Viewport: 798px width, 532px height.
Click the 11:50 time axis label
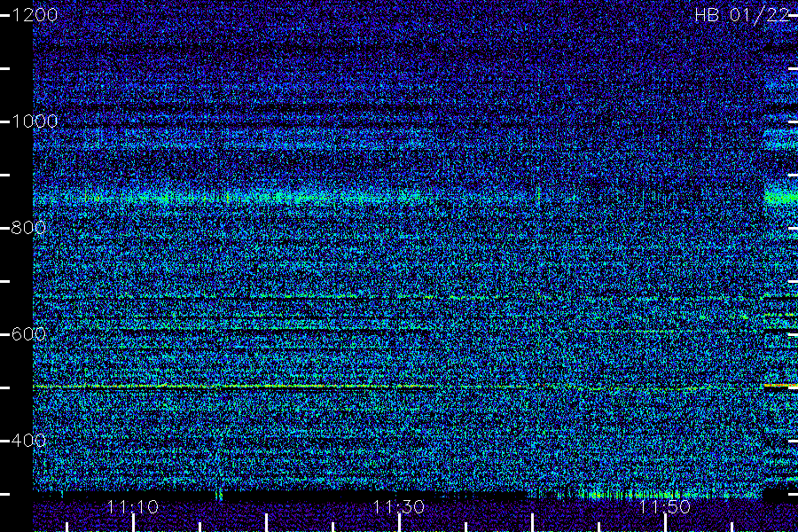[665, 507]
